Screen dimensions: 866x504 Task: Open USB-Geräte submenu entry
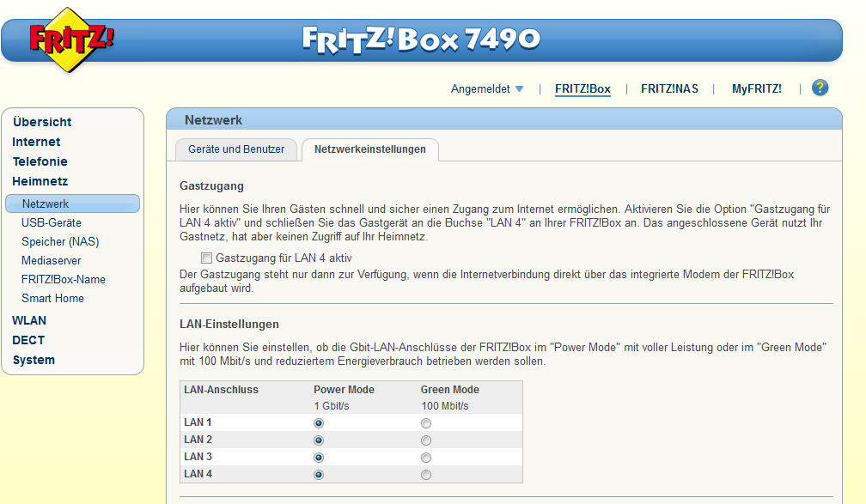[x=52, y=223]
